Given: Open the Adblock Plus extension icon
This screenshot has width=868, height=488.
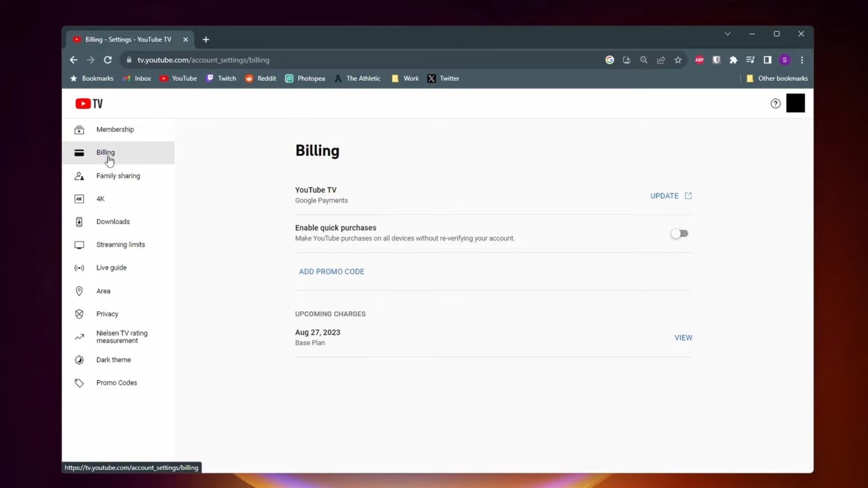Looking at the screenshot, I should [x=699, y=60].
